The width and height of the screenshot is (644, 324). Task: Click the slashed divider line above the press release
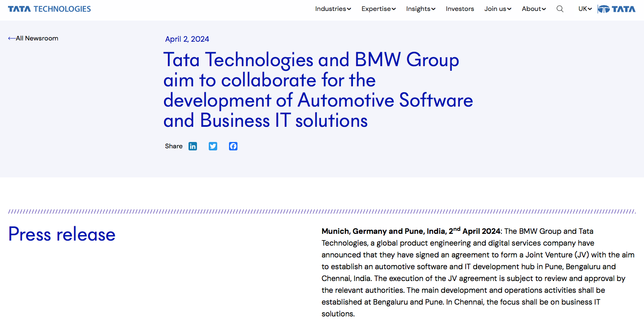322,212
